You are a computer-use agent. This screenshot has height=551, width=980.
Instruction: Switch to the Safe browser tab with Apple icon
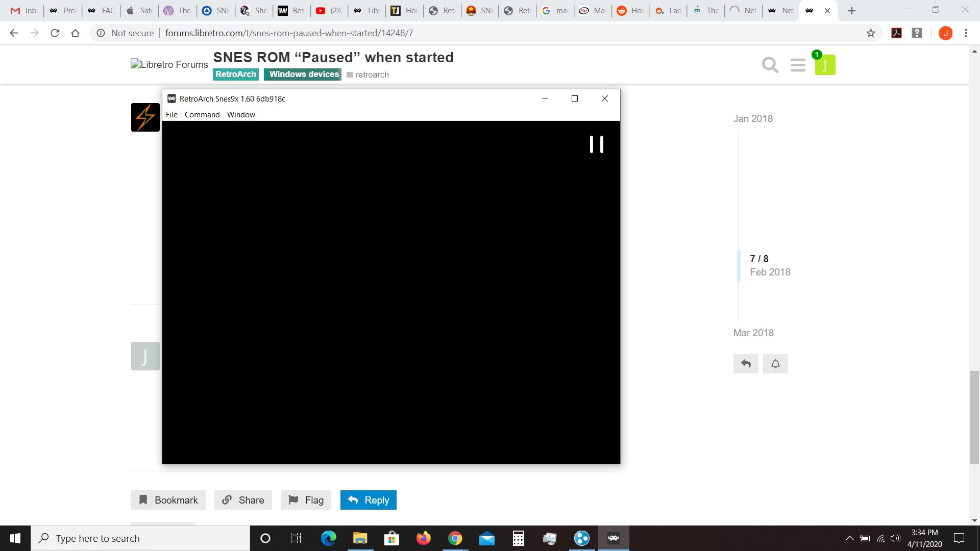140,11
